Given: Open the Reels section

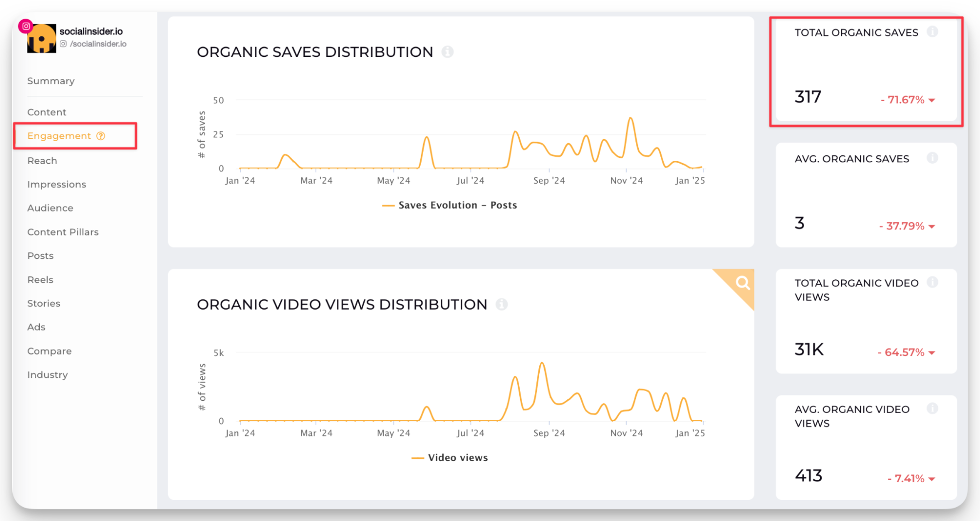Looking at the screenshot, I should coord(40,279).
